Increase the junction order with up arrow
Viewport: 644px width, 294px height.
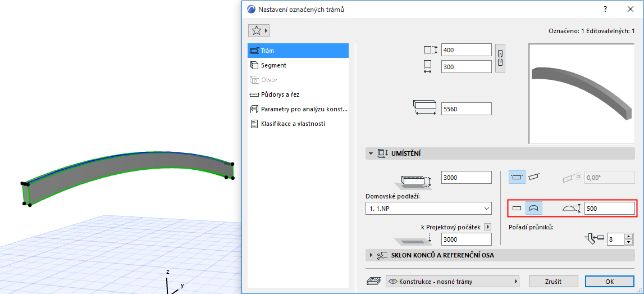(x=628, y=237)
